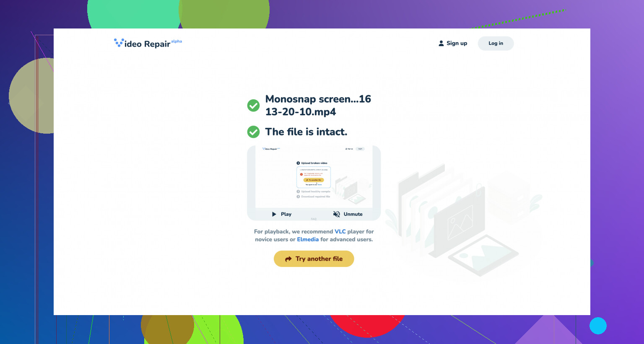This screenshot has height=344, width=644.
Task: Click the alpha superscript badge beside the logo
Action: (x=177, y=41)
